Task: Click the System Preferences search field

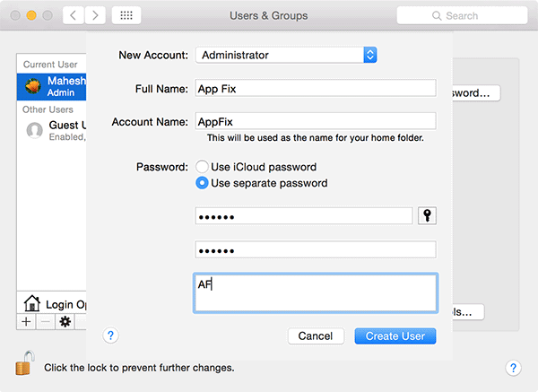Action: coord(461,16)
